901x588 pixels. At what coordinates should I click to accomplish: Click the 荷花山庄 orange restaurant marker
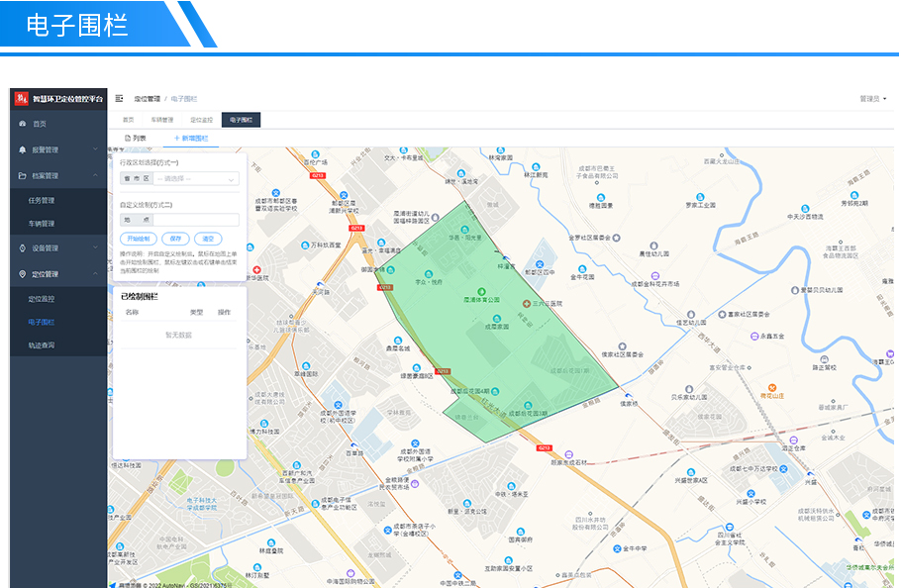point(772,388)
